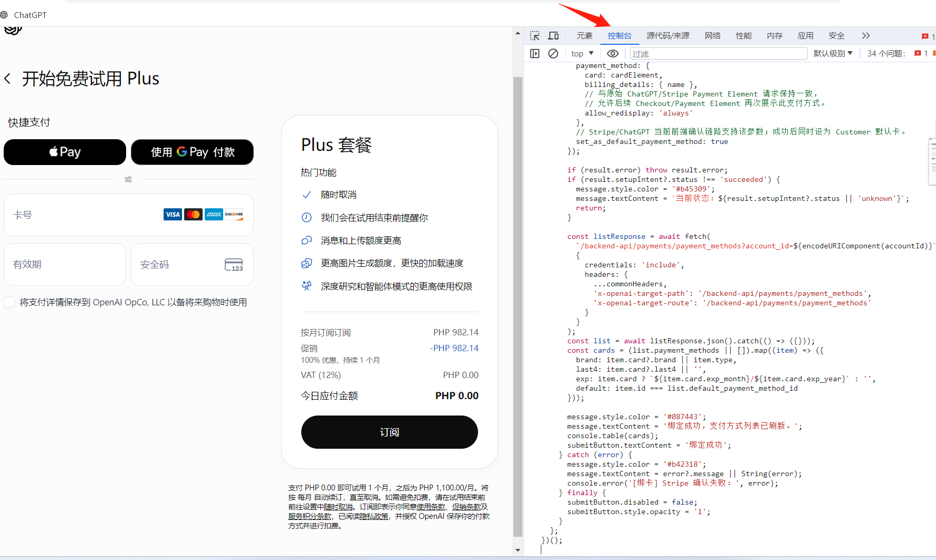Click the bold PHP 0.00 total amount
The height and width of the screenshot is (560, 936).
(x=457, y=395)
